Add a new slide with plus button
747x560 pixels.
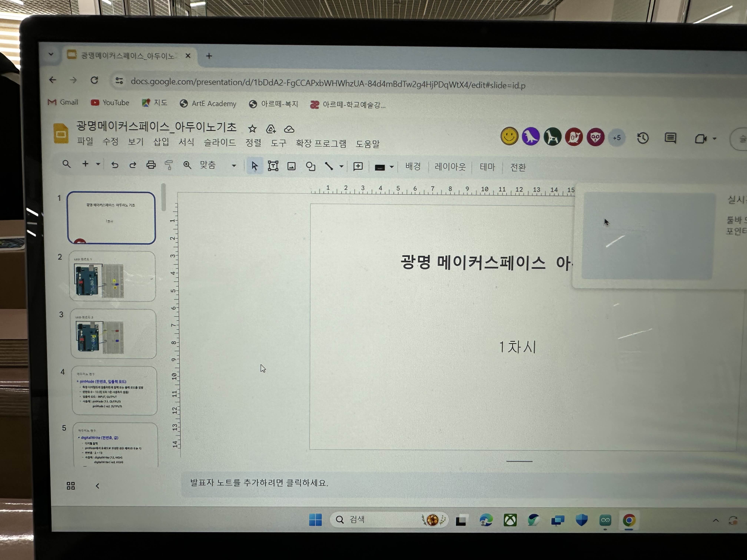(x=85, y=164)
